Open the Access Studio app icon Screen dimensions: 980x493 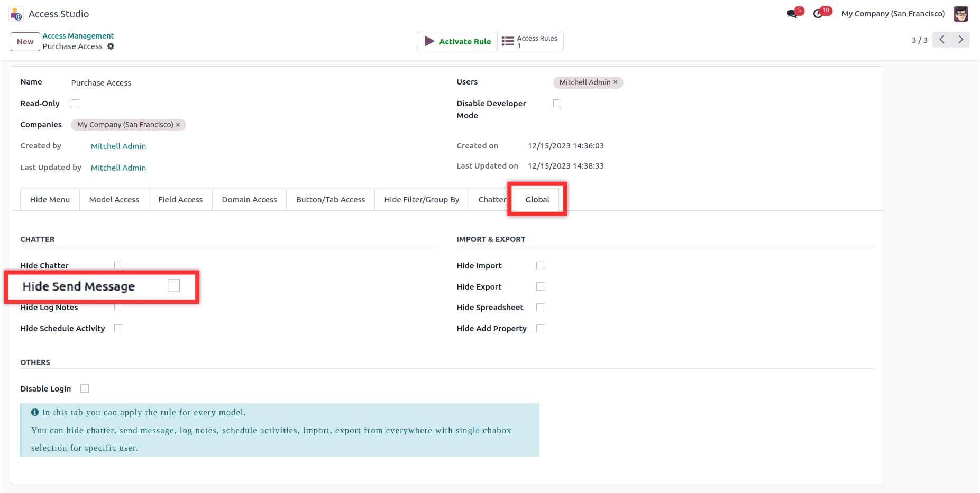click(x=16, y=14)
